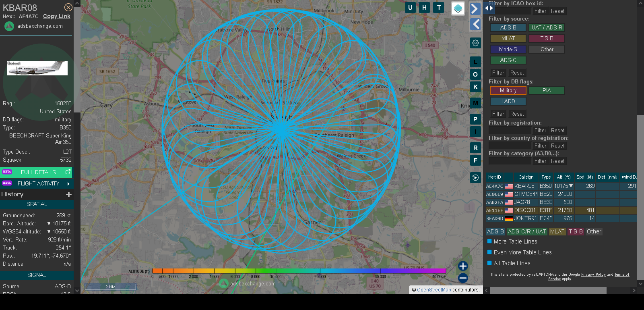Click the I map button
This screenshot has height=310, width=644.
click(475, 132)
